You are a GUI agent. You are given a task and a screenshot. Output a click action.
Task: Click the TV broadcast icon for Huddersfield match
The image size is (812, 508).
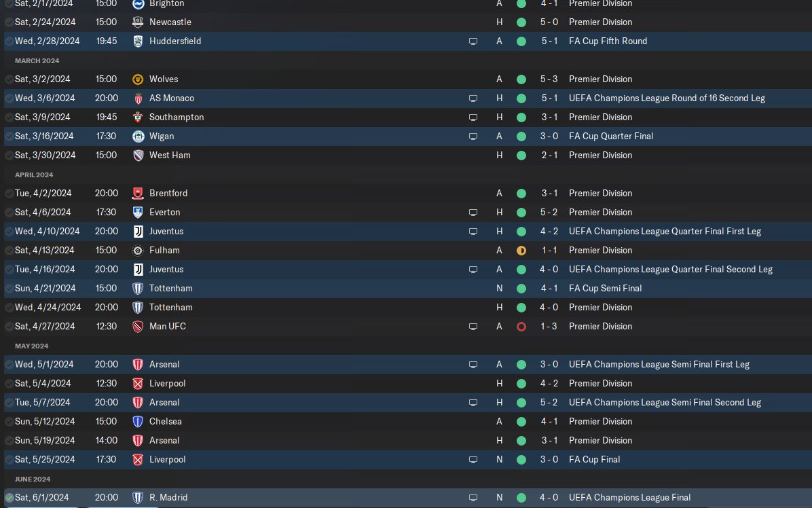[x=473, y=41]
